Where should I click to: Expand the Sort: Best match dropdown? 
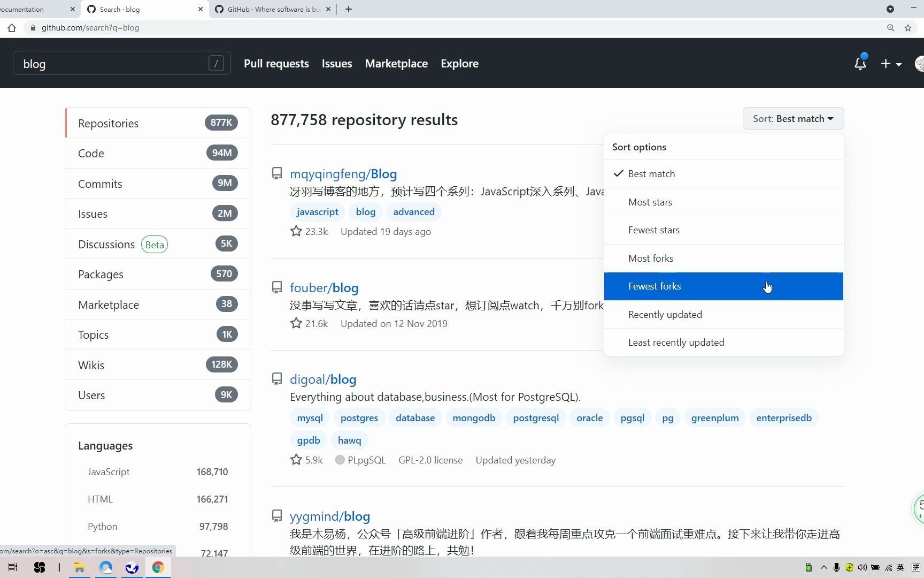click(x=793, y=118)
